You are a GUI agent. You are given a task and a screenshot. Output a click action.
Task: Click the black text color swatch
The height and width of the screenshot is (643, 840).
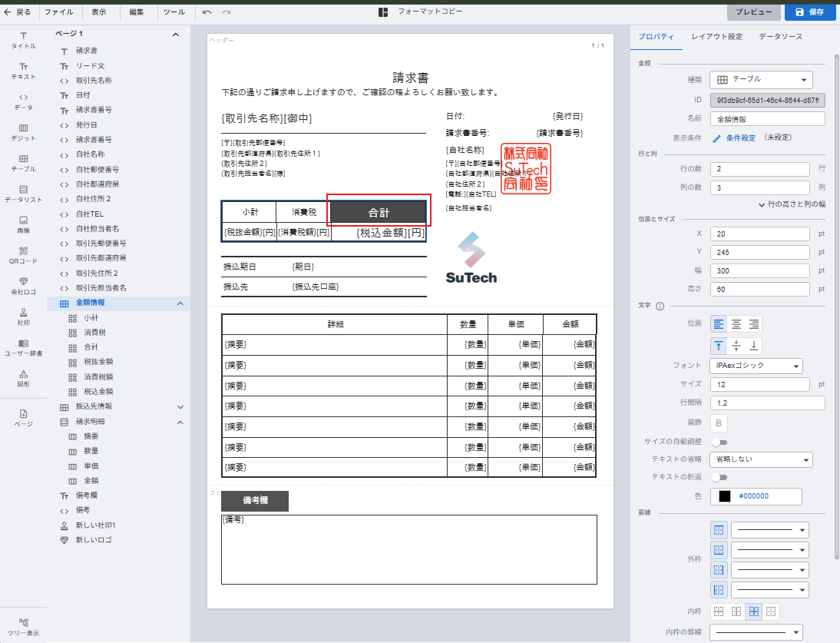pyautogui.click(x=724, y=496)
